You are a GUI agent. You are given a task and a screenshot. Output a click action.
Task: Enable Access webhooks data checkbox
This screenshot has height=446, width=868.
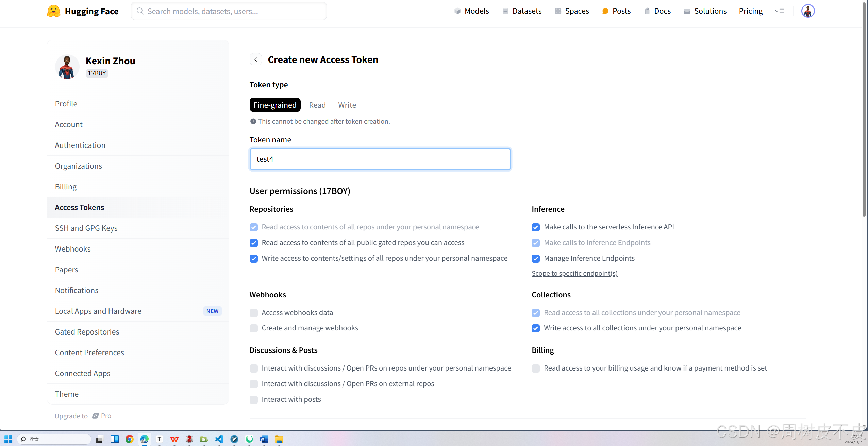pos(254,313)
